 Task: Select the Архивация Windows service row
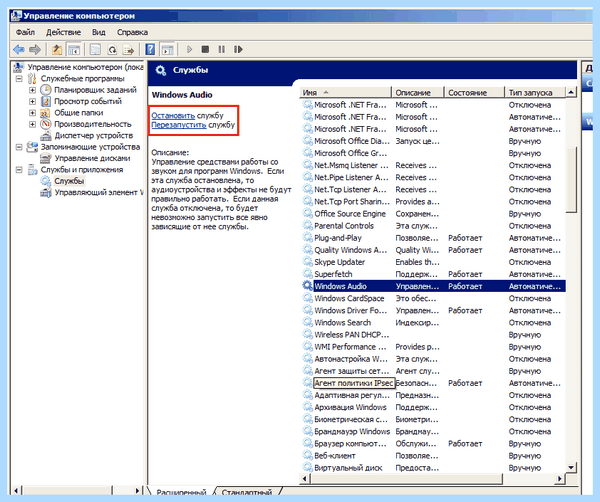point(434,407)
